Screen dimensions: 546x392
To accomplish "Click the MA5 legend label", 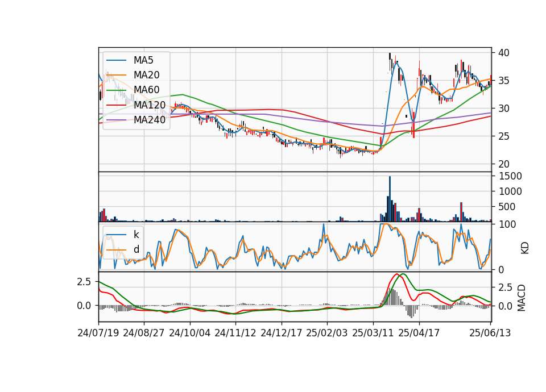I will (143, 60).
